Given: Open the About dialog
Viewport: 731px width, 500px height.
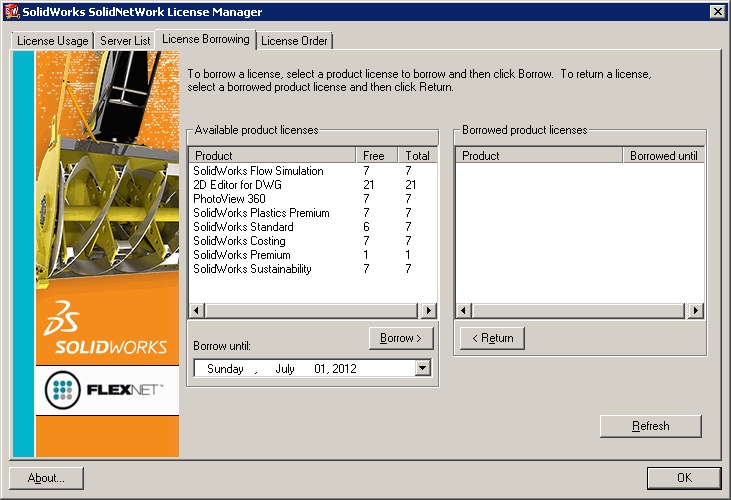Looking at the screenshot, I should click(46, 478).
